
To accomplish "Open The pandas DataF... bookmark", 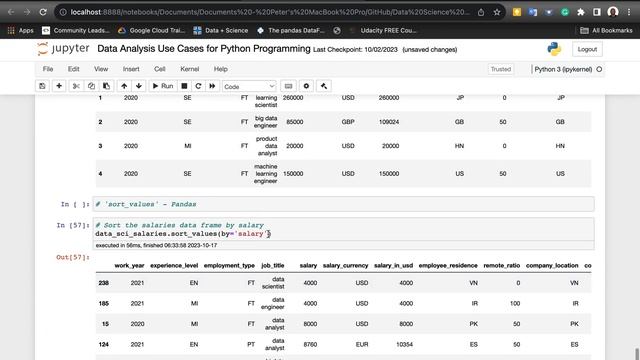I will (291, 30).
